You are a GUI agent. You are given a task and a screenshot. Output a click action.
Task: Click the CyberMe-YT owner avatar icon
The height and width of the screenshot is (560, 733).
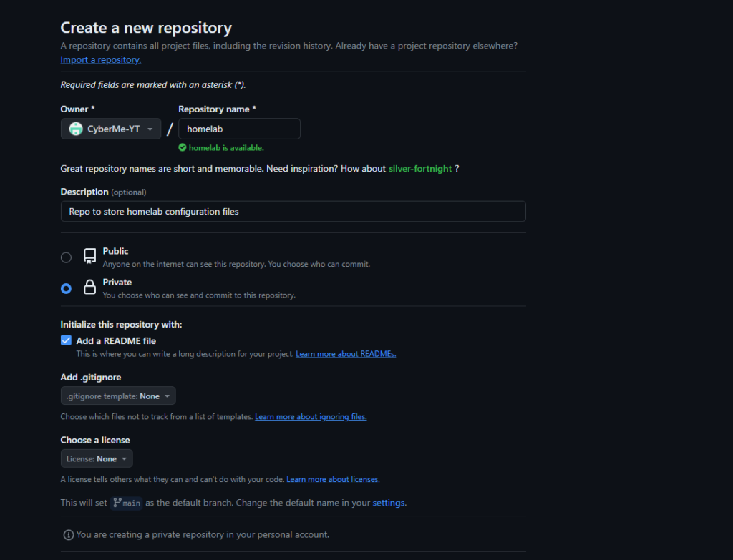(x=75, y=129)
